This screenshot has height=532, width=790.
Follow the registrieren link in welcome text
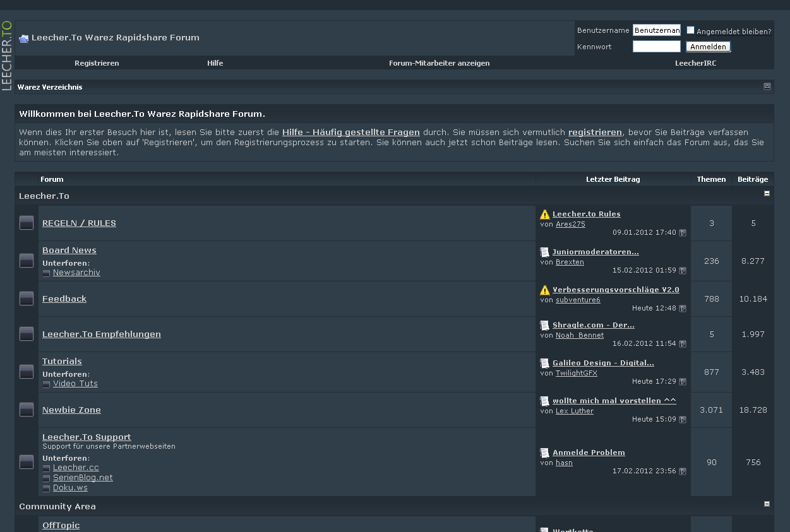595,133
